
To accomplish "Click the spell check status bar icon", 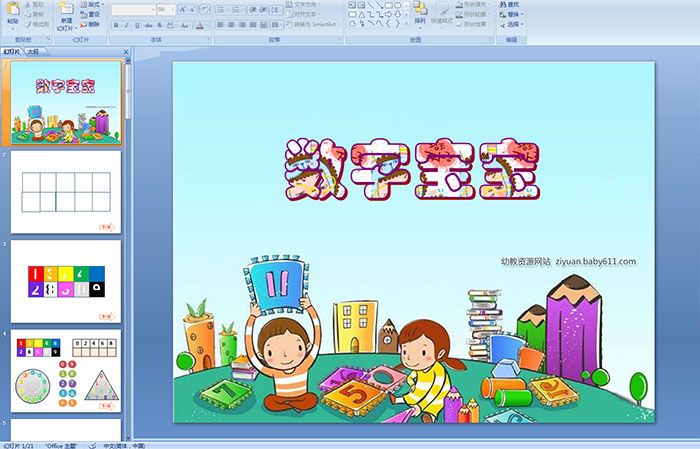I will coord(92,445).
